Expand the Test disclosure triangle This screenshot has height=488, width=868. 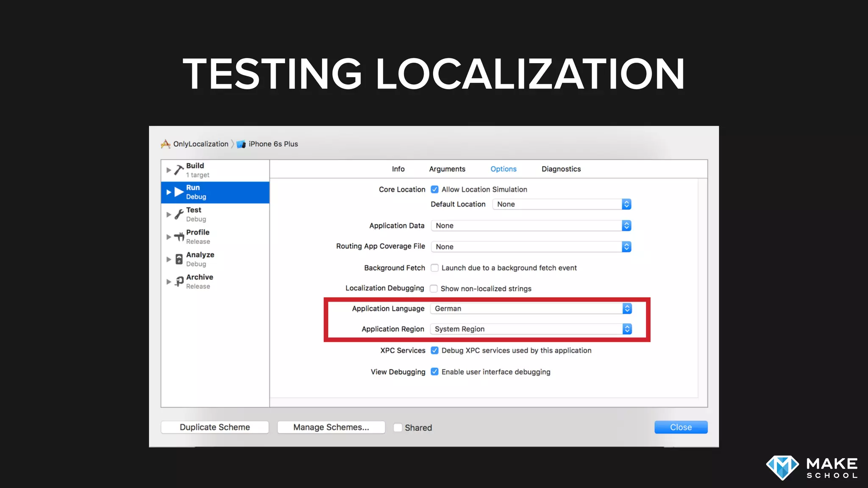pyautogui.click(x=169, y=214)
